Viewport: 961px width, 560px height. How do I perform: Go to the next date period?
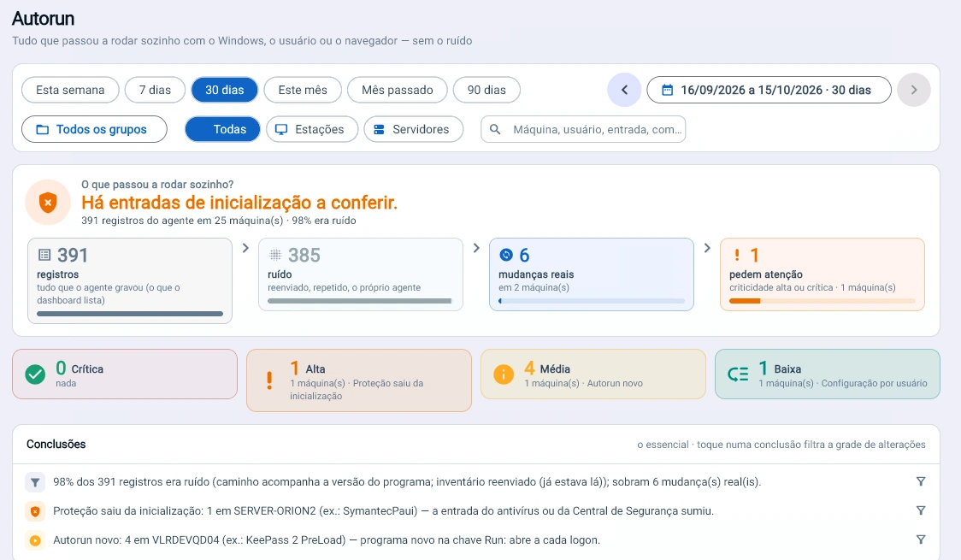[914, 90]
